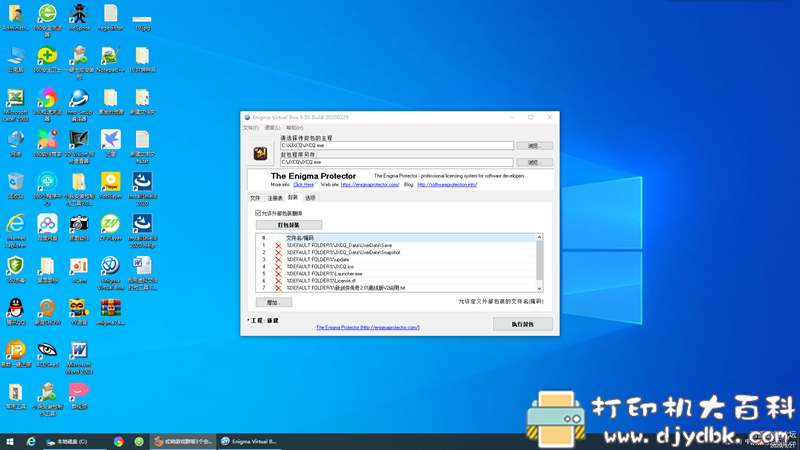Click the game exe icon in Enigma window
800x450 pixels.
[260, 153]
